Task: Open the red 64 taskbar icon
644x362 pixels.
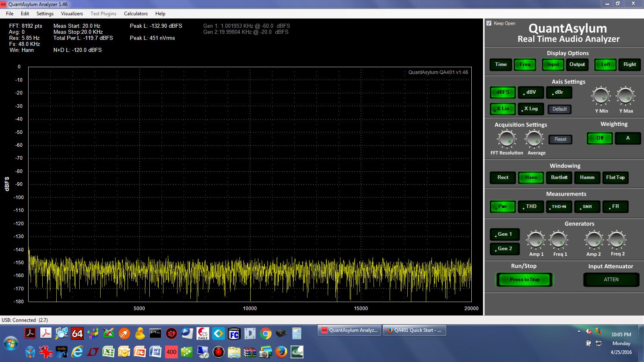Action: click(x=77, y=333)
